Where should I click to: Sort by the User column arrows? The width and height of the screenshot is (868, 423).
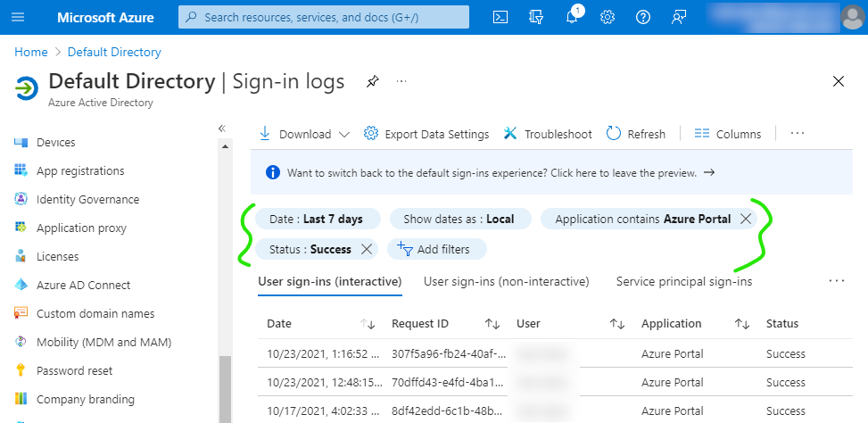(617, 325)
